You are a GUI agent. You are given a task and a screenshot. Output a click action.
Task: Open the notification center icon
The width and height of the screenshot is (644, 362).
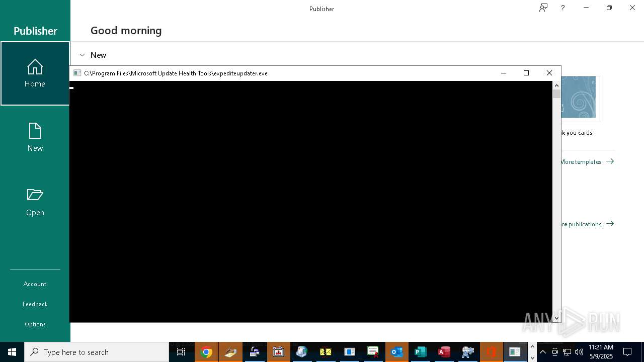pyautogui.click(x=628, y=352)
